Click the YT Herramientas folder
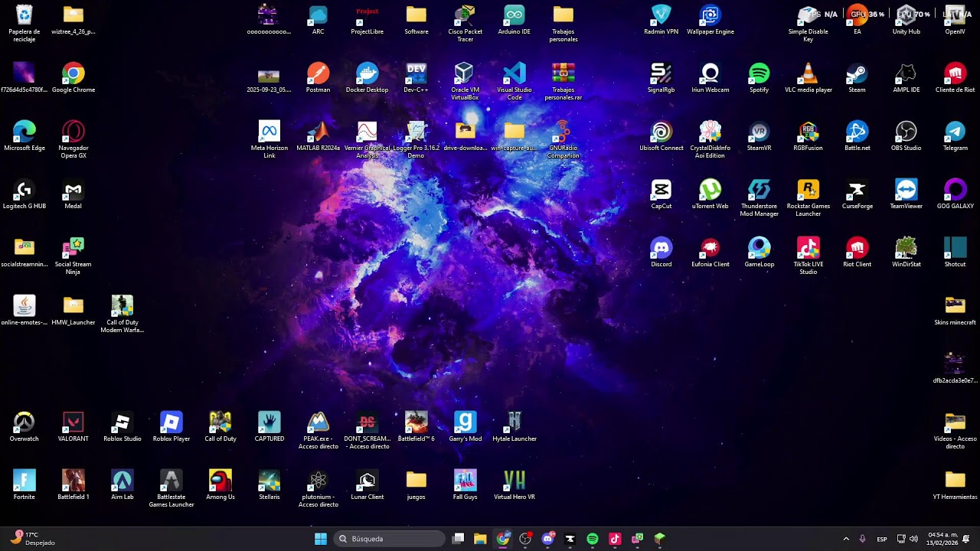 [x=955, y=481]
